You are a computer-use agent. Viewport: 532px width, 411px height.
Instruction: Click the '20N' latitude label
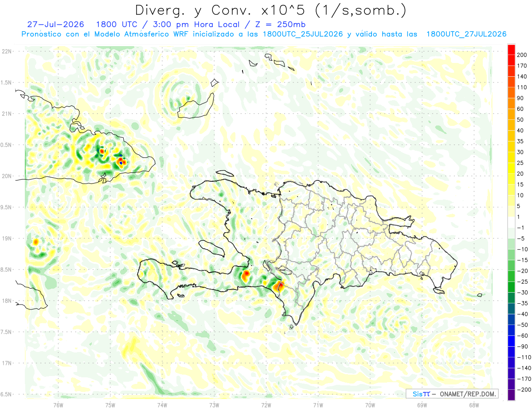7,176
